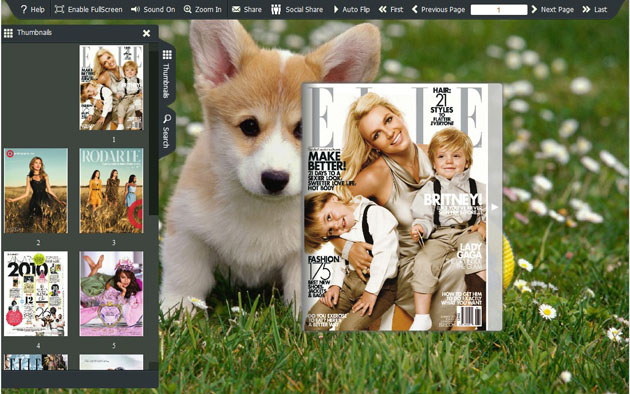
Task: Click the page number input field
Action: tap(499, 10)
